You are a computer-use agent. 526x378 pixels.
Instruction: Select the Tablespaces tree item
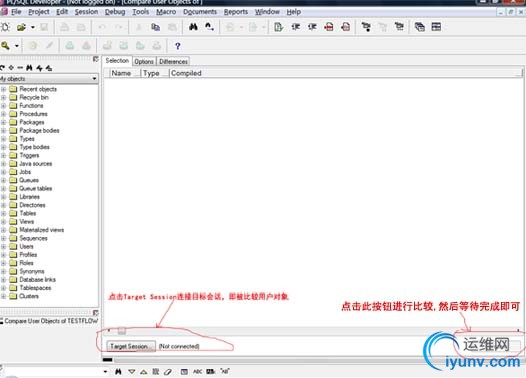click(x=35, y=288)
